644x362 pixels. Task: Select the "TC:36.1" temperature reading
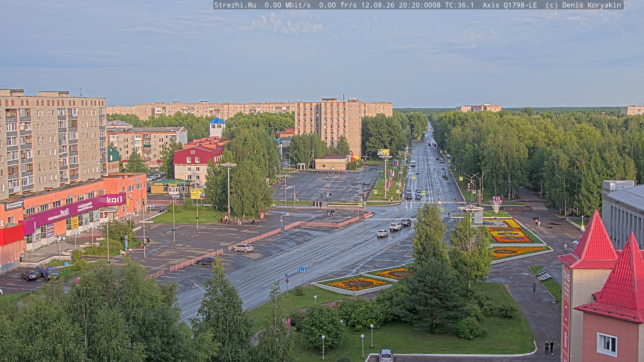pyautogui.click(x=460, y=5)
